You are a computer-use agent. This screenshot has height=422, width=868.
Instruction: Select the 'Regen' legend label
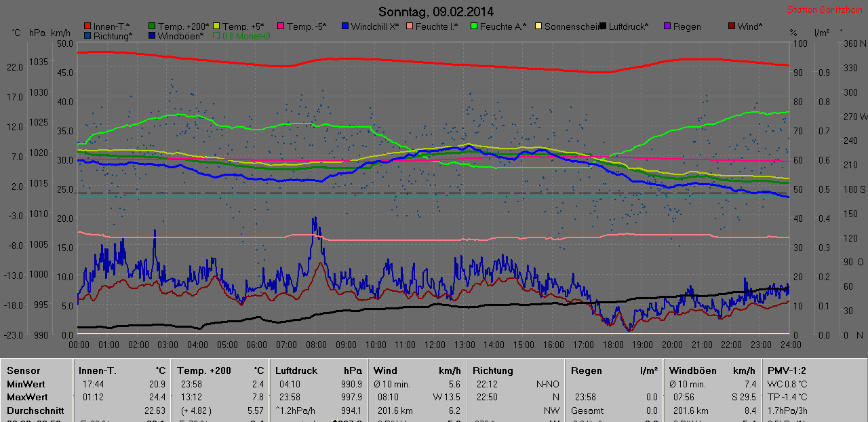687,26
